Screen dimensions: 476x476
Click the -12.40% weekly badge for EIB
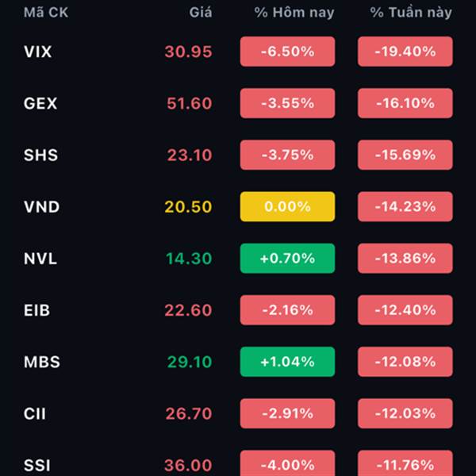(405, 310)
